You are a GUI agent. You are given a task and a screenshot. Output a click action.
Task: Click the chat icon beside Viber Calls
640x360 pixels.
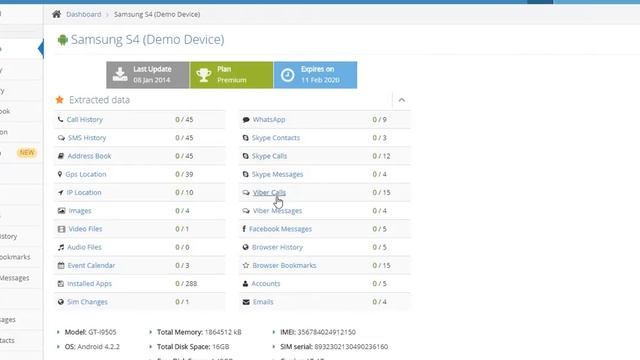[x=246, y=193]
